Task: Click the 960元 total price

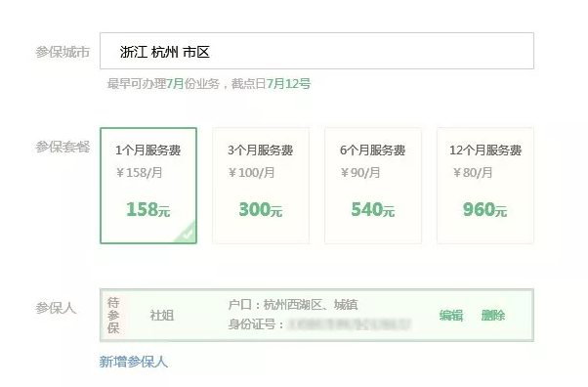Action: pyautogui.click(x=484, y=209)
